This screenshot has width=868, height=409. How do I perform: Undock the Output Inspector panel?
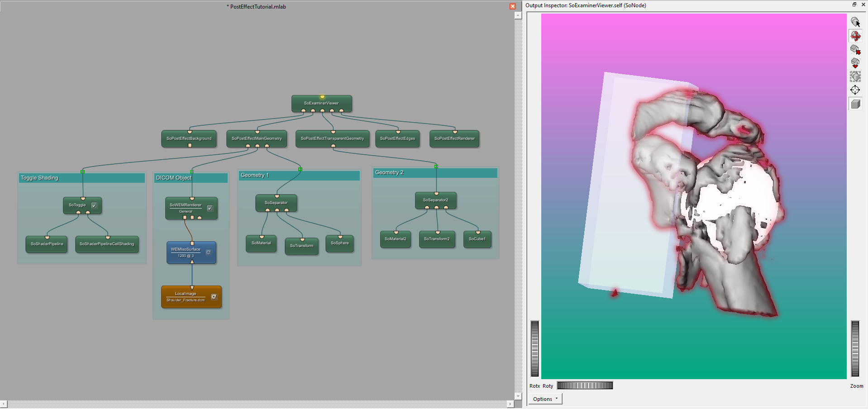coord(854,5)
